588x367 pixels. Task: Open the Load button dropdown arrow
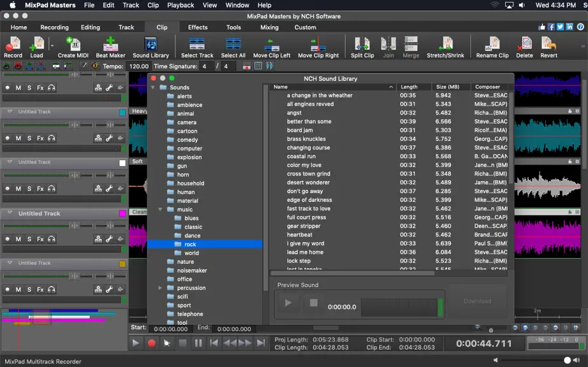pyautogui.click(x=52, y=46)
